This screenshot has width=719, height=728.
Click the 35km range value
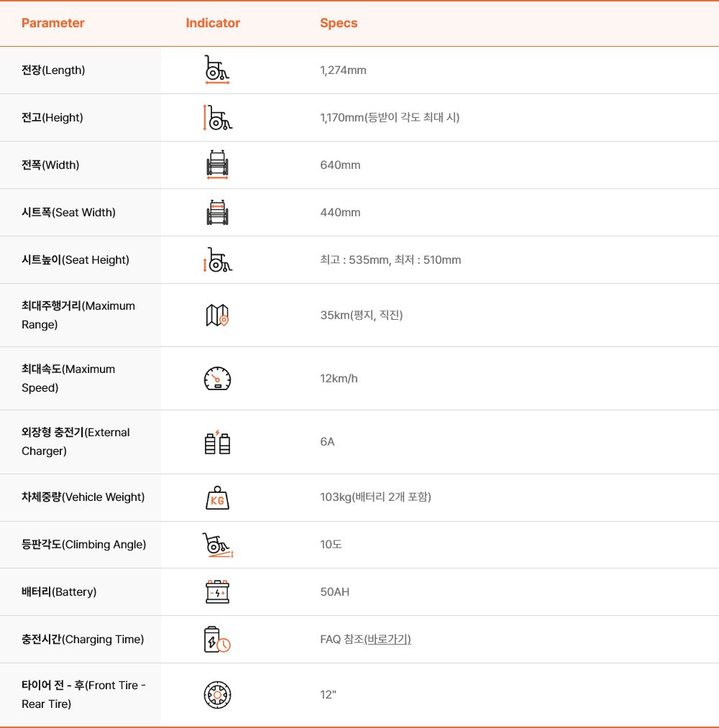[x=362, y=315]
